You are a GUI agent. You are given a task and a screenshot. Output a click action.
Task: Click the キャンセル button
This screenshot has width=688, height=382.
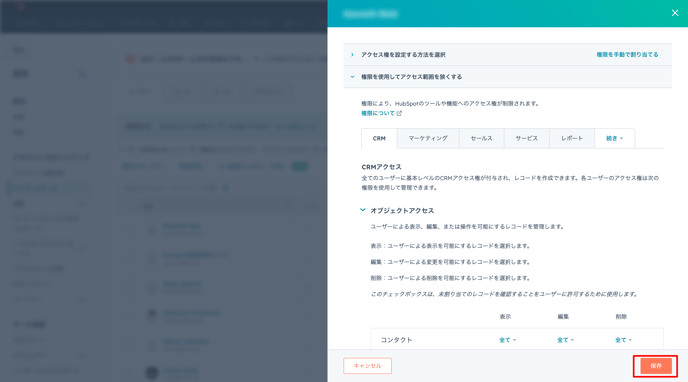tap(367, 366)
